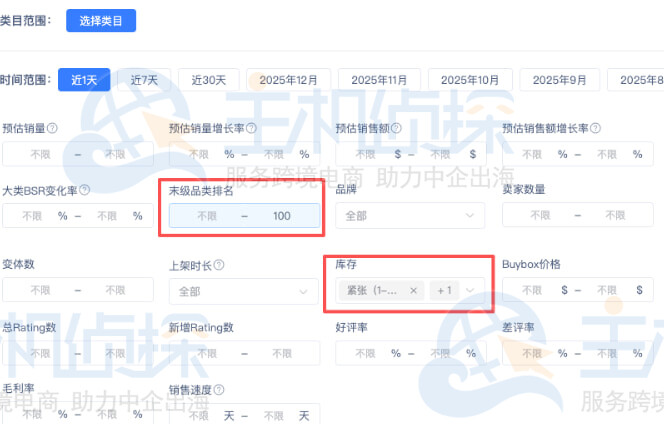Focus the 差评率 minimum field

click(x=532, y=353)
